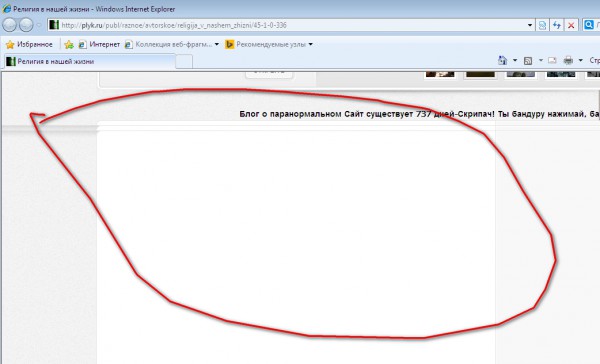This screenshot has height=364, width=600.
Task: Click the browser Forward arrow button
Action: (26, 25)
